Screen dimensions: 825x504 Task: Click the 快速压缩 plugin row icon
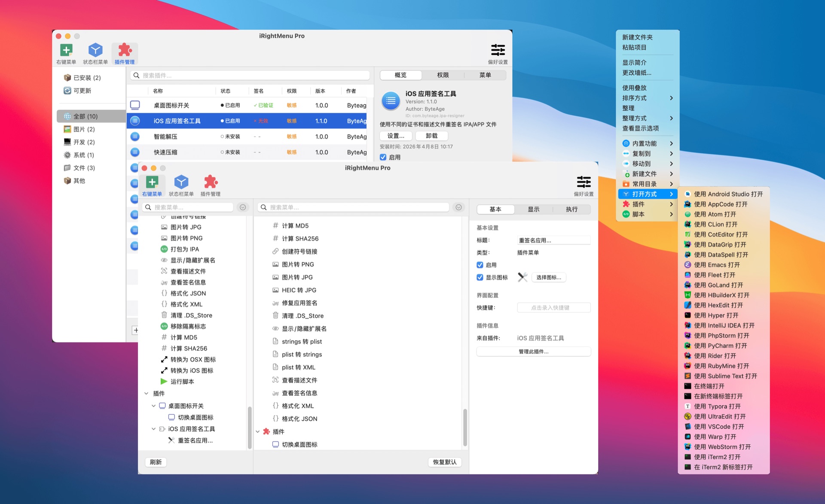coord(135,152)
